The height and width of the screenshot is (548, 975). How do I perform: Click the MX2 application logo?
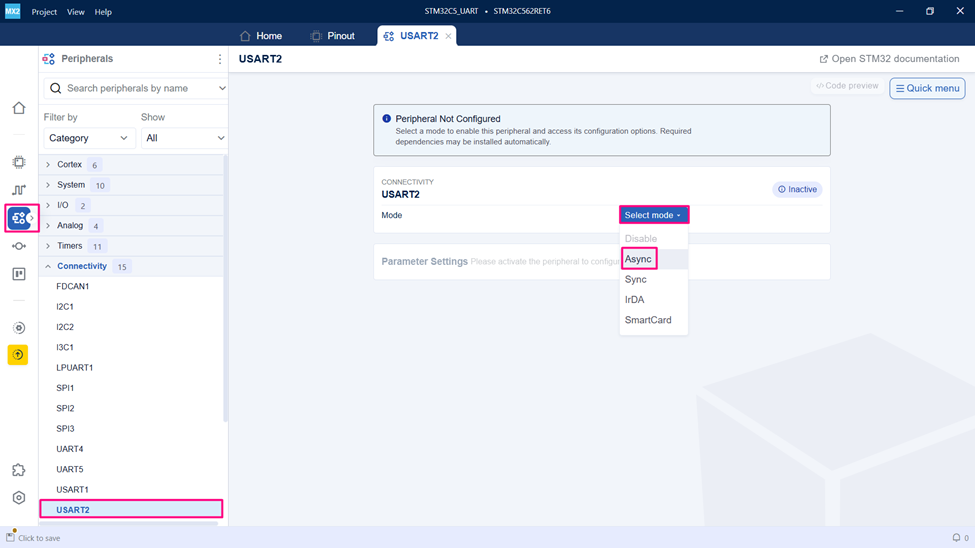12,11
